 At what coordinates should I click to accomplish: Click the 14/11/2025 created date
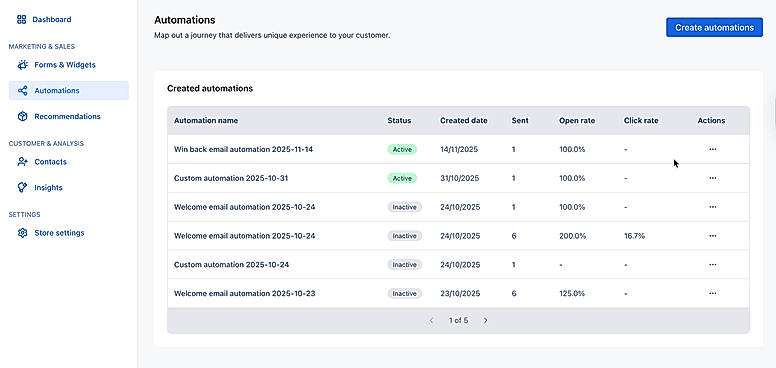pos(459,149)
